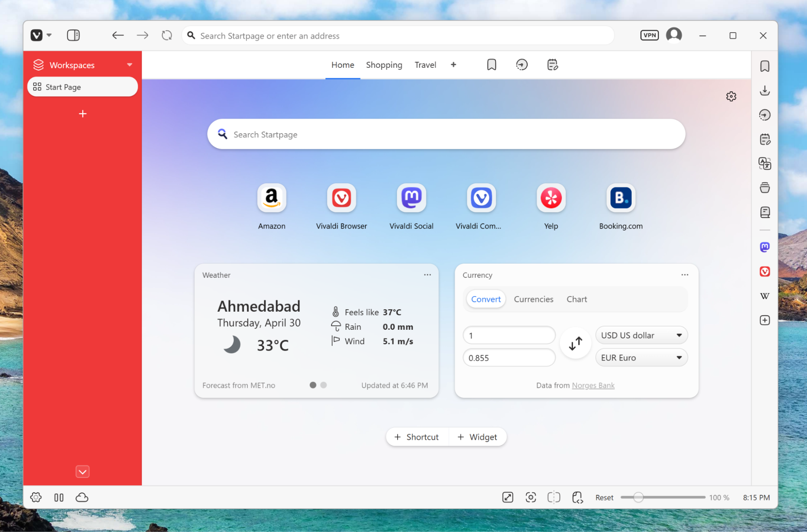
Task: Swap currencies with the arrows button
Action: coord(575,343)
